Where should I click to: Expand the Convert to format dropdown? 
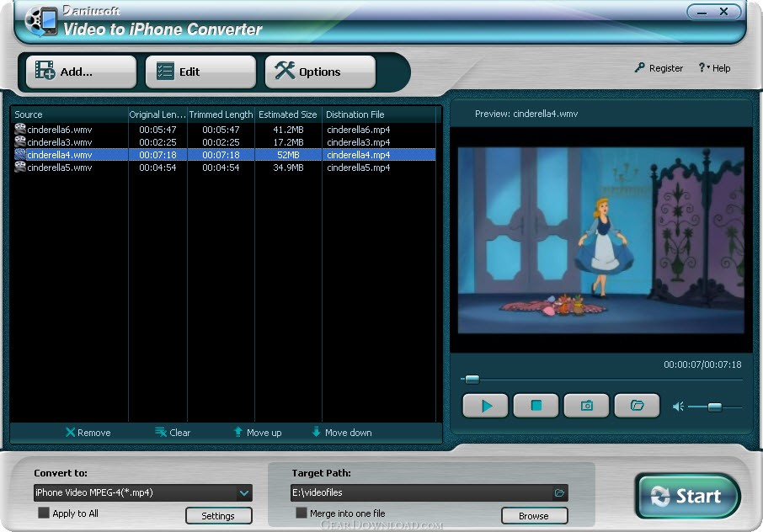click(243, 492)
